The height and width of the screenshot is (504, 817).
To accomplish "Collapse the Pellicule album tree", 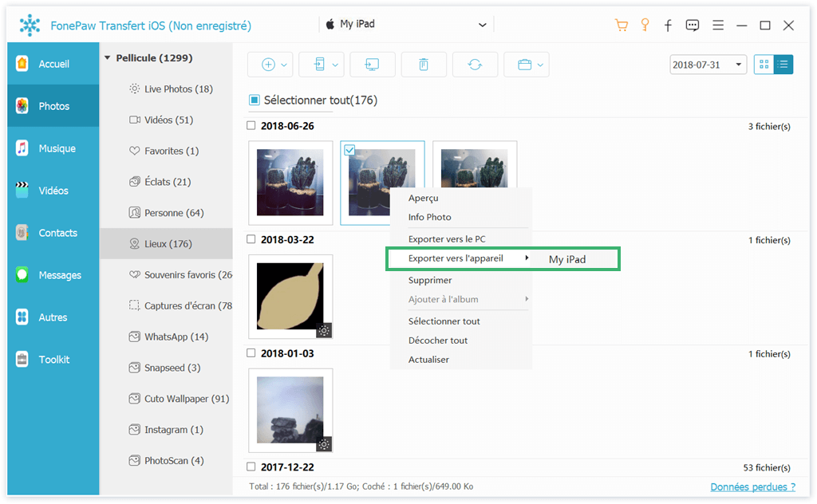I will (108, 58).
